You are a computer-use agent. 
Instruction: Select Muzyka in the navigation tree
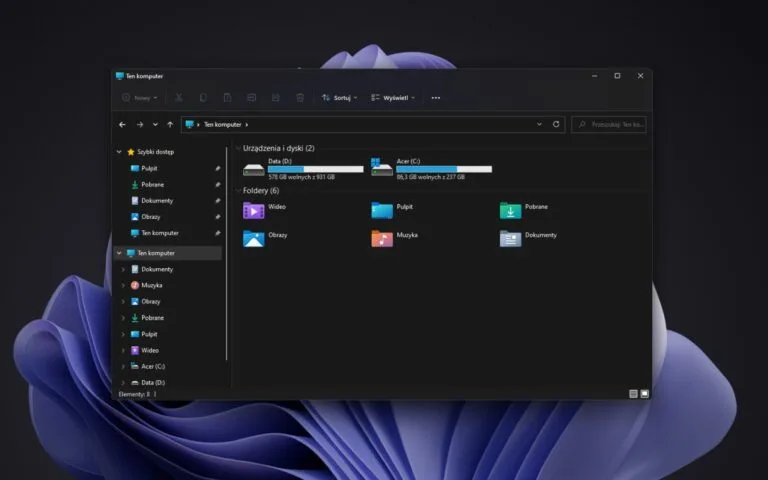(151, 286)
